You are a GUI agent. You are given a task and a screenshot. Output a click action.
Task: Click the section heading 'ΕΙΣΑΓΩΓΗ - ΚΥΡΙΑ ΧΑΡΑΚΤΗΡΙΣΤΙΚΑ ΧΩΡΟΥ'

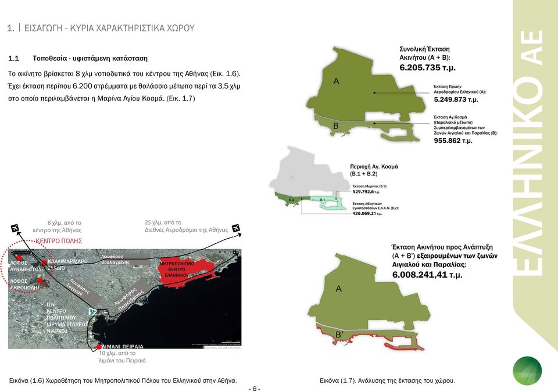[109, 28]
